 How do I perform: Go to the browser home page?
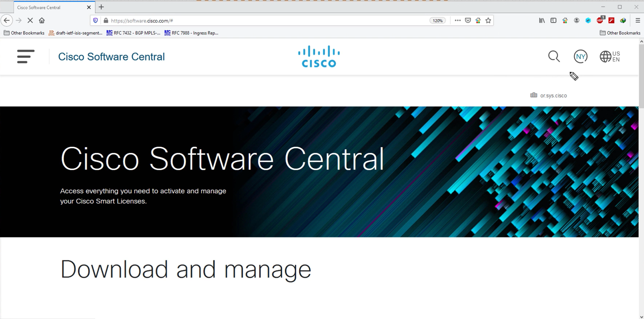[x=42, y=21]
